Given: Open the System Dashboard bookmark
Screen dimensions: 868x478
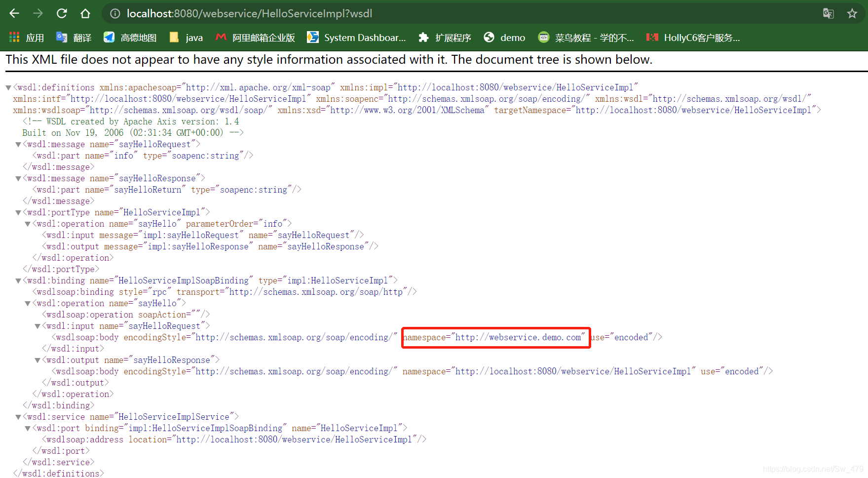Looking at the screenshot, I should point(357,37).
